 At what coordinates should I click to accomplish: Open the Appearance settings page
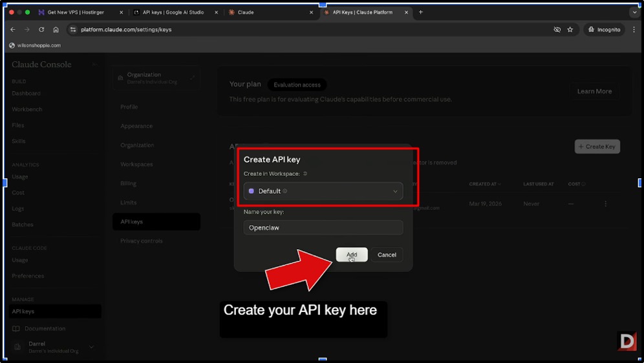click(136, 126)
